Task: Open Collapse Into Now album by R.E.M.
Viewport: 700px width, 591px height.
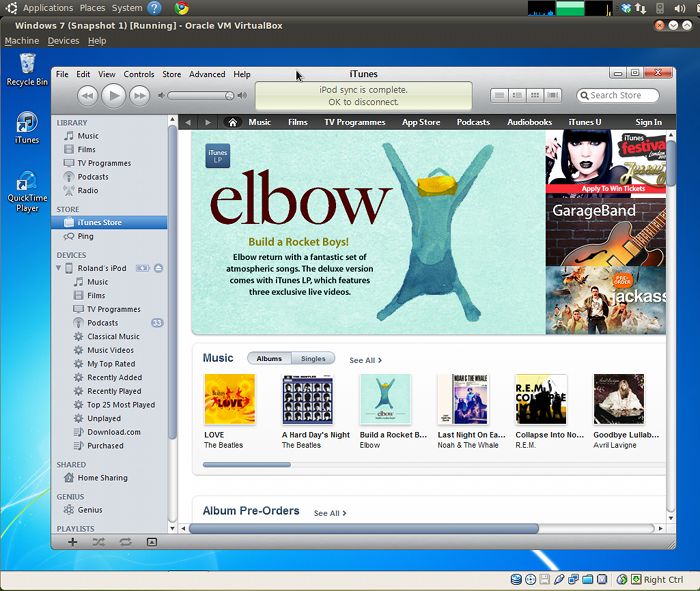Action: (541, 399)
